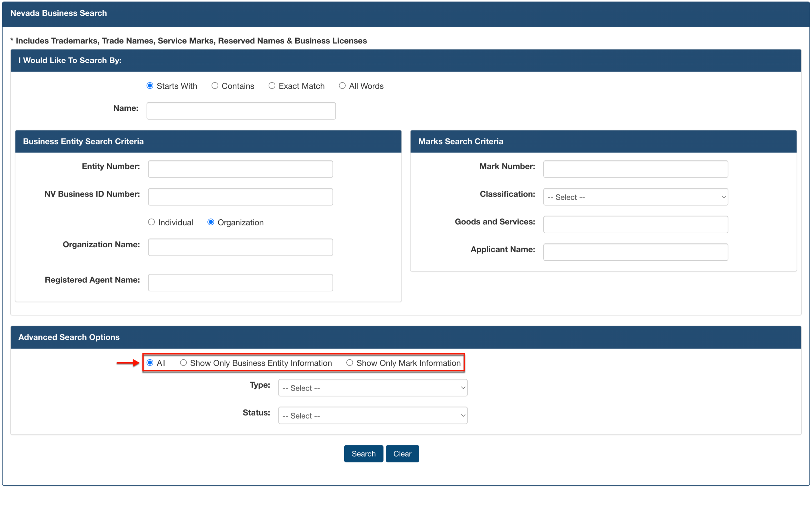Open the Classification dropdown
This screenshot has width=812, height=513.
pos(636,197)
